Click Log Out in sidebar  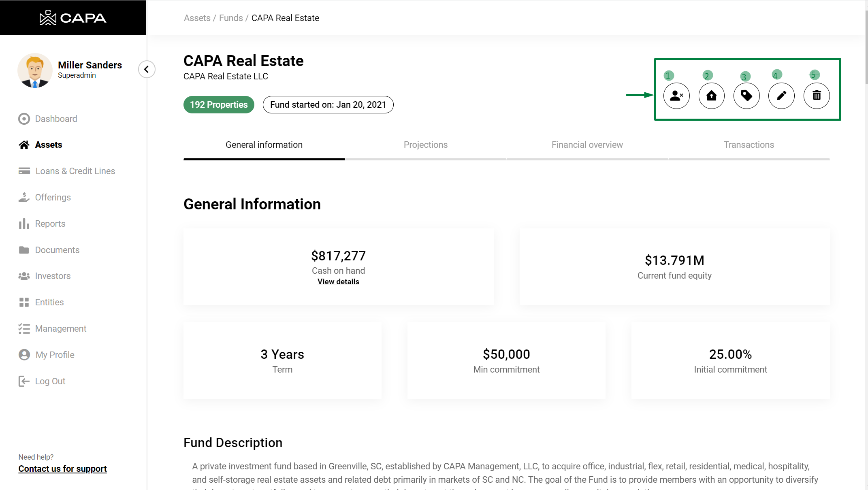coord(50,381)
